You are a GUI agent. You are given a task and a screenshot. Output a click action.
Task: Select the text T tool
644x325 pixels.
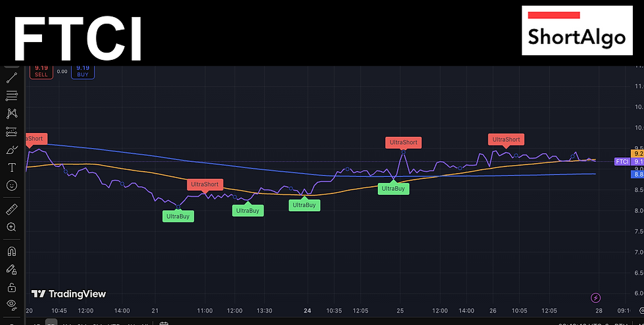12,168
